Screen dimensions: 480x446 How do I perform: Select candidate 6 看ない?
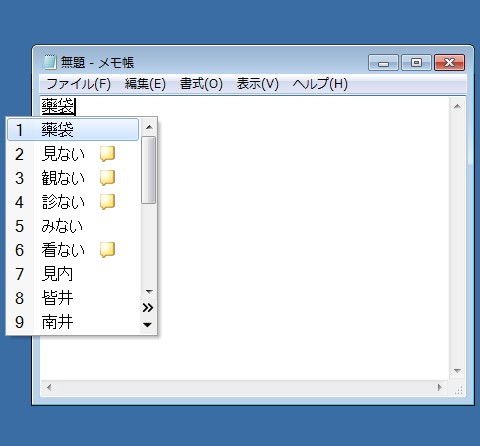coord(73,250)
